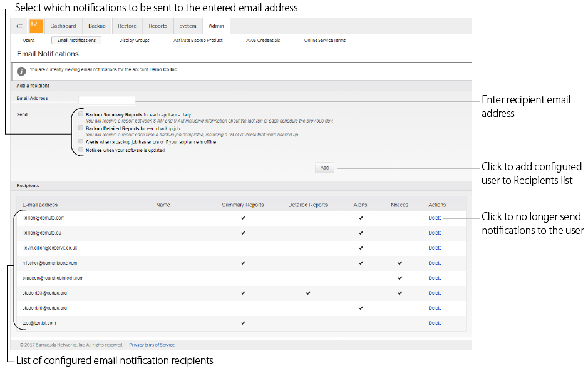The height and width of the screenshot is (371, 588).
Task: Click the sidebar collapse menu icon
Action: coord(19,26)
